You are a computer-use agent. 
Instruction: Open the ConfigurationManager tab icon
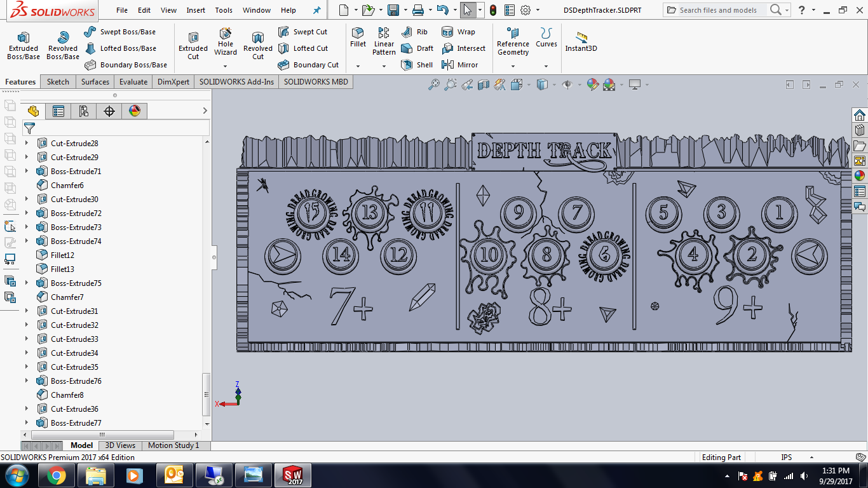[x=83, y=111]
